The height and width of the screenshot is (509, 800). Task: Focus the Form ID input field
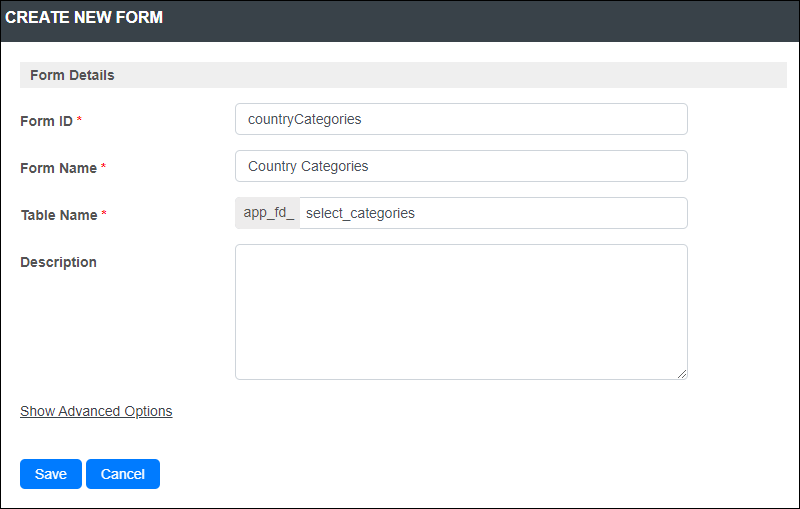tap(461, 119)
